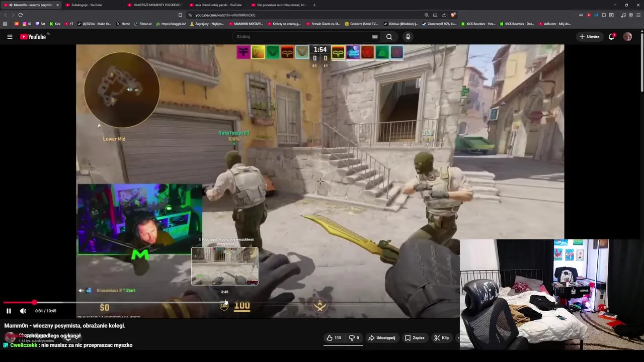
Task: Open the music note playlist icon
Action: click(x=623, y=15)
